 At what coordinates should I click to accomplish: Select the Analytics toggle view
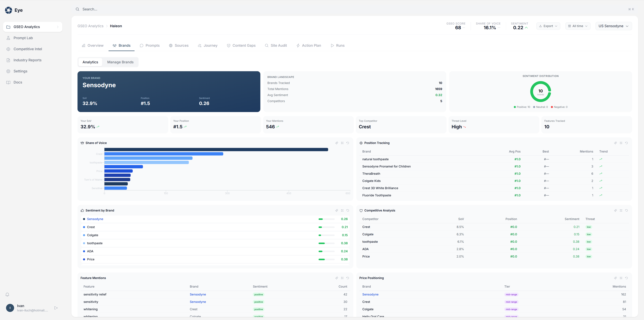click(x=90, y=62)
